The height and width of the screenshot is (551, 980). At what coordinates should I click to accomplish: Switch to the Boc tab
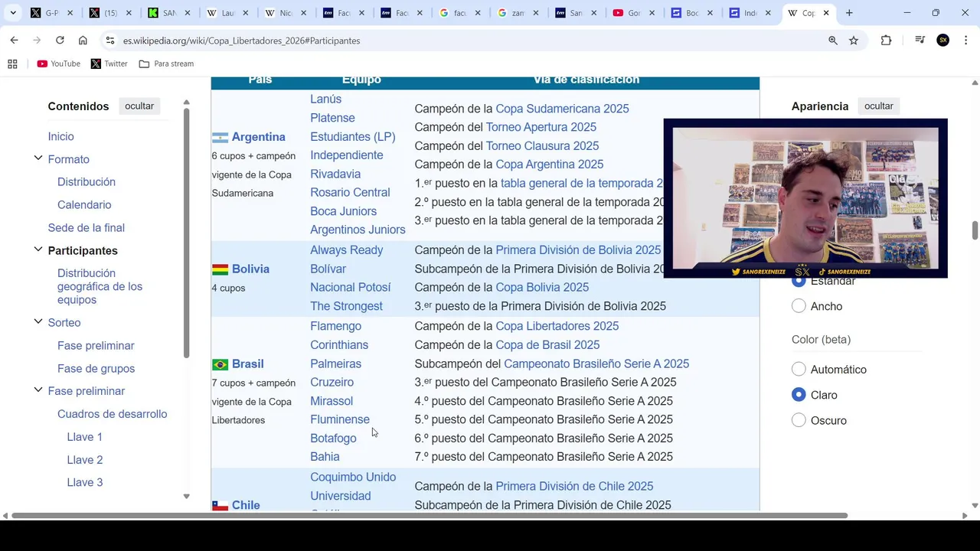tap(691, 13)
